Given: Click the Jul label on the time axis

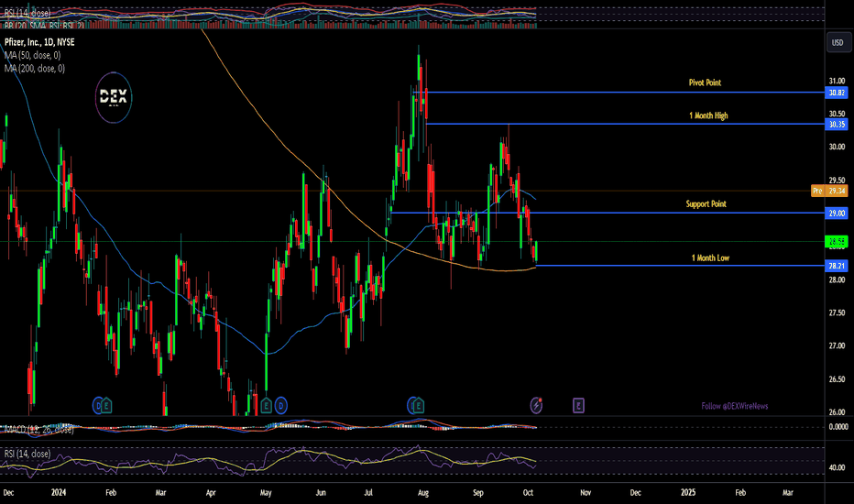Looking at the screenshot, I should [x=368, y=493].
